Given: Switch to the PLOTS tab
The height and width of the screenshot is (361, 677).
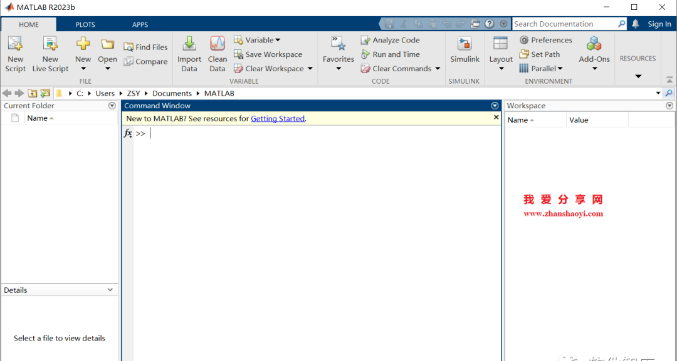Looking at the screenshot, I should pos(85,25).
